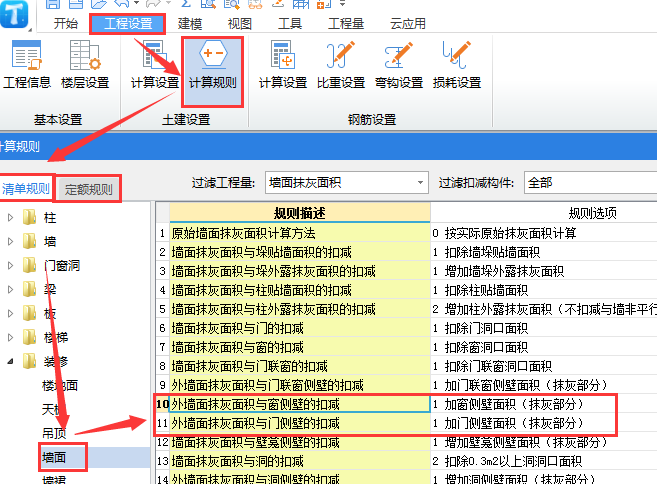Click the folder icon beside 楼梯
This screenshot has width=657, height=484.
(29, 337)
